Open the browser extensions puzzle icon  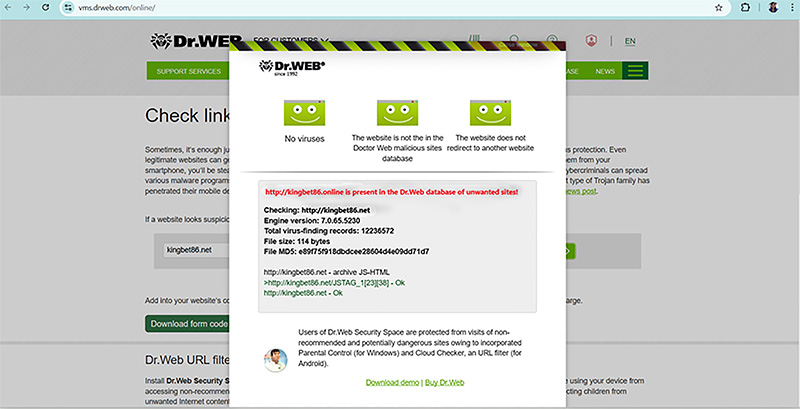(x=745, y=8)
